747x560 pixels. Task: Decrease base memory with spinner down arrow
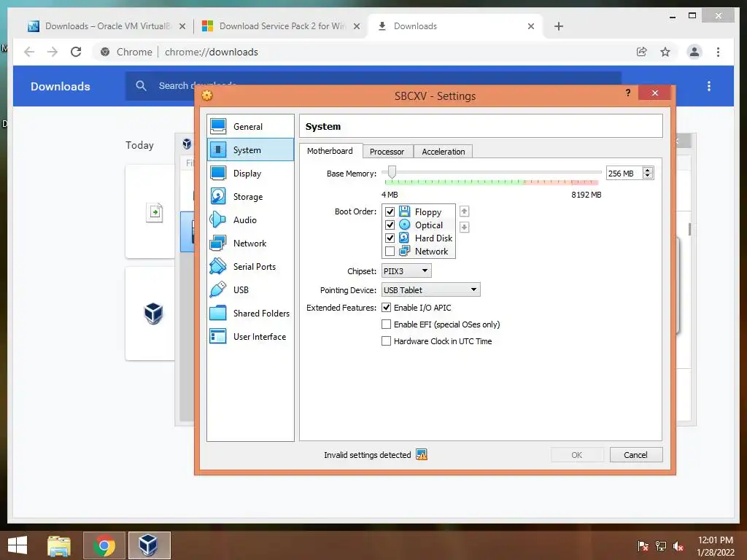(x=648, y=176)
